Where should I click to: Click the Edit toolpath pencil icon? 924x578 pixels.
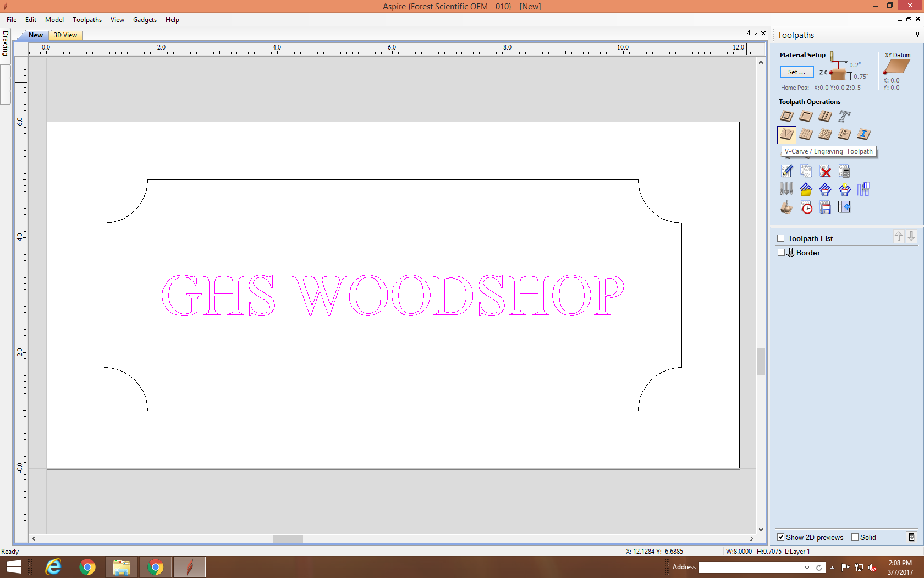point(787,171)
